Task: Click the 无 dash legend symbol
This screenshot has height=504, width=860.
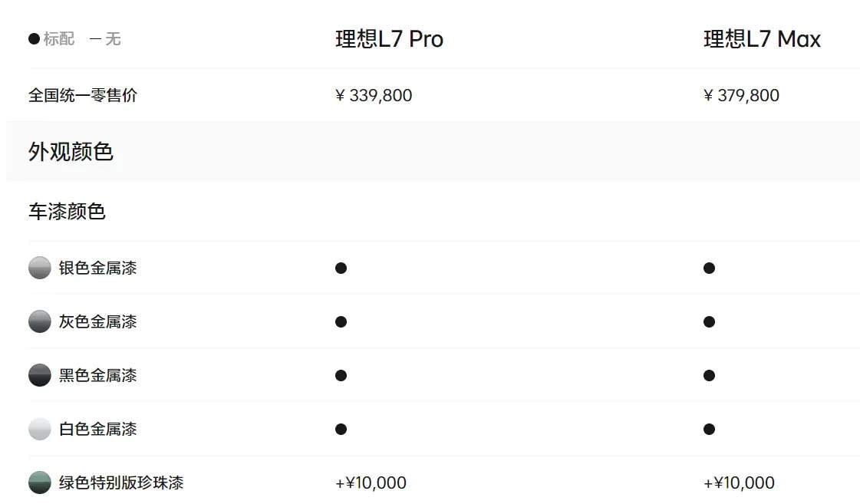Action: click(95, 39)
